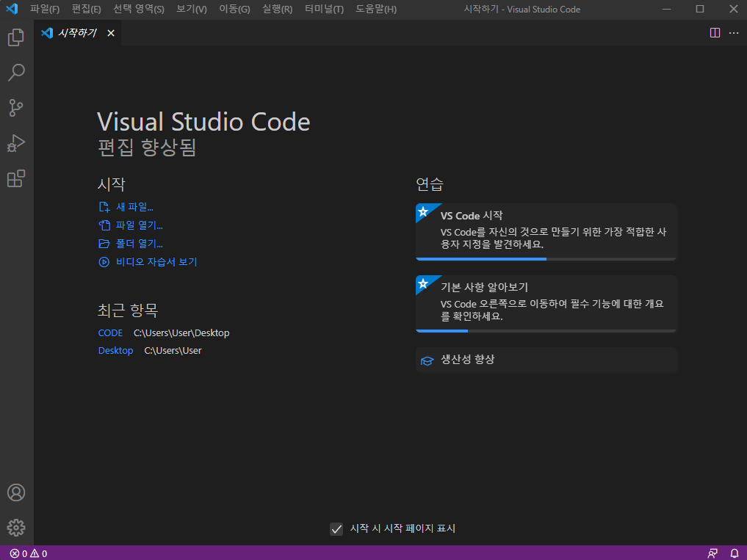Click progress bar under VS Code 시작 card
The height and width of the screenshot is (560, 747).
click(546, 259)
